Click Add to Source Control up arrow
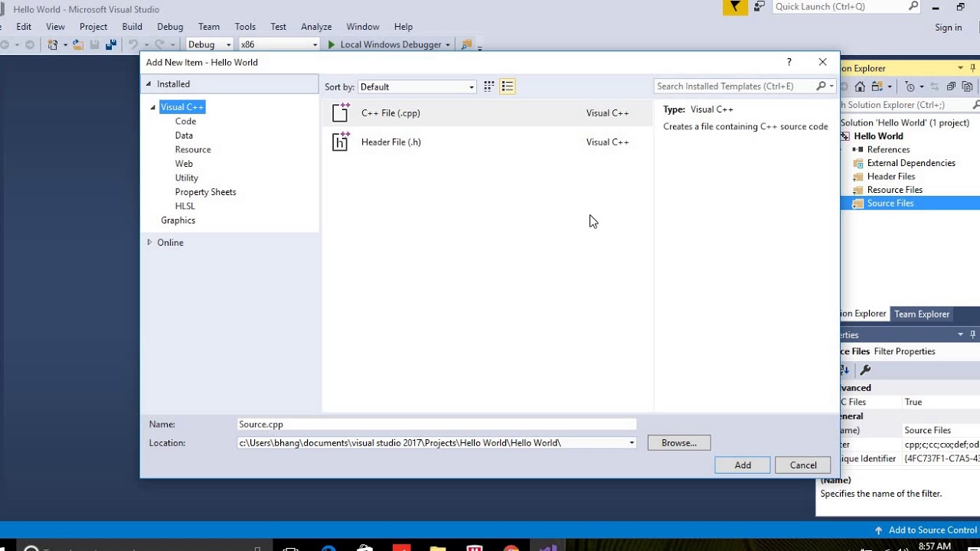980x551 pixels. (878, 530)
